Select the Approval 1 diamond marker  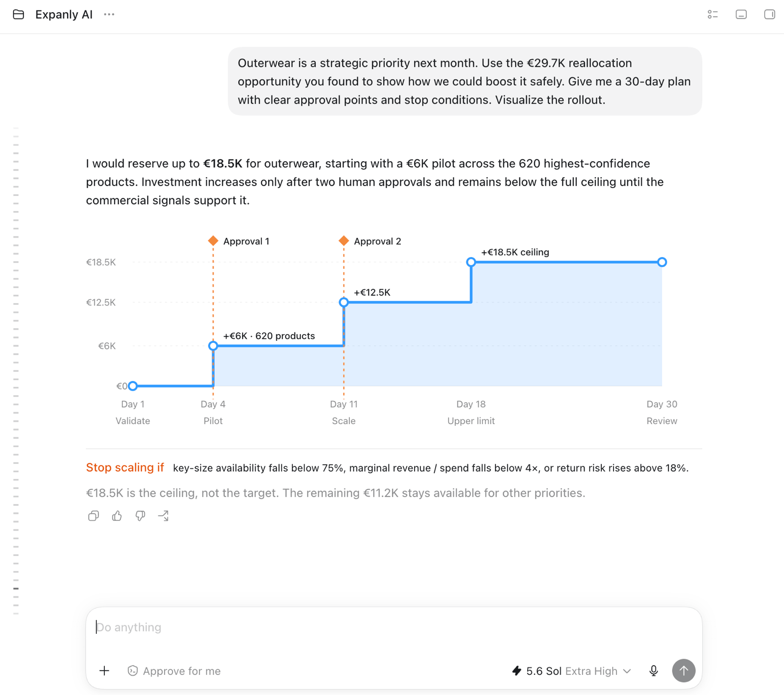pos(213,241)
